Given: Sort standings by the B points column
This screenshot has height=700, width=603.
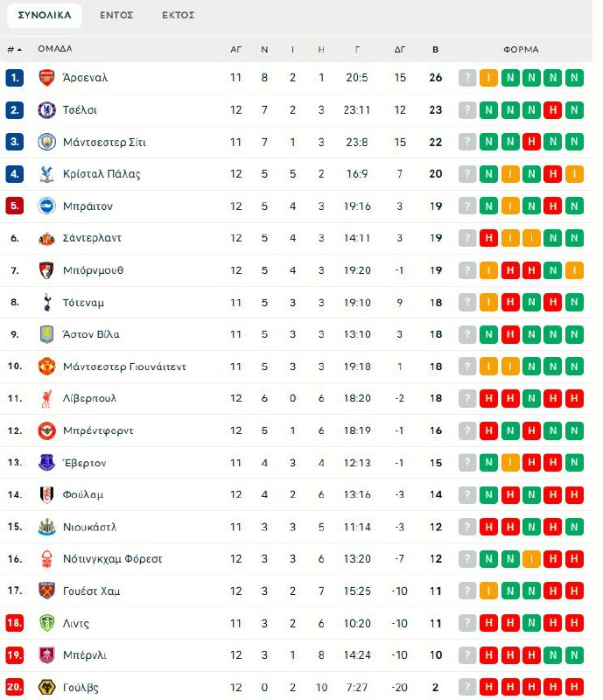Looking at the screenshot, I should (x=436, y=50).
